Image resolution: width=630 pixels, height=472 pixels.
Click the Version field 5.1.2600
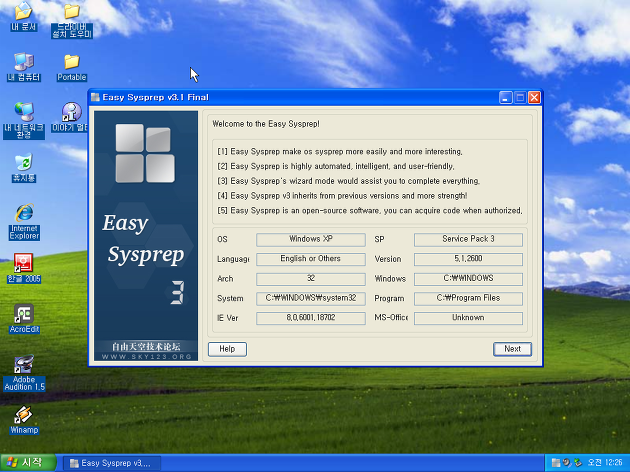(x=468, y=259)
